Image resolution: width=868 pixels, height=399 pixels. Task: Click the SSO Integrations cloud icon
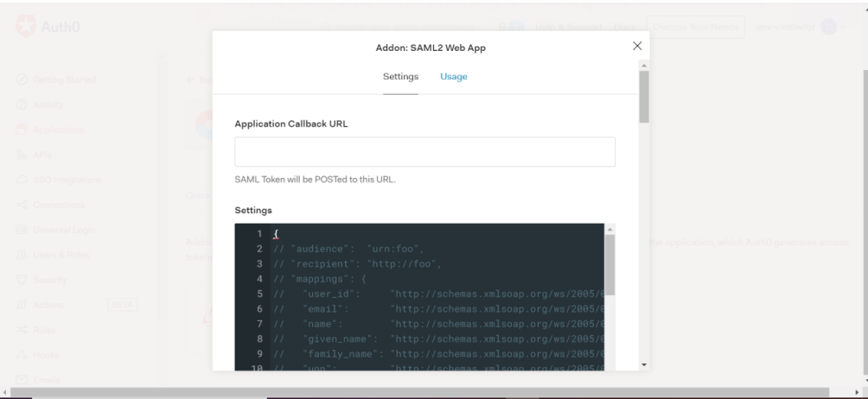[21, 180]
